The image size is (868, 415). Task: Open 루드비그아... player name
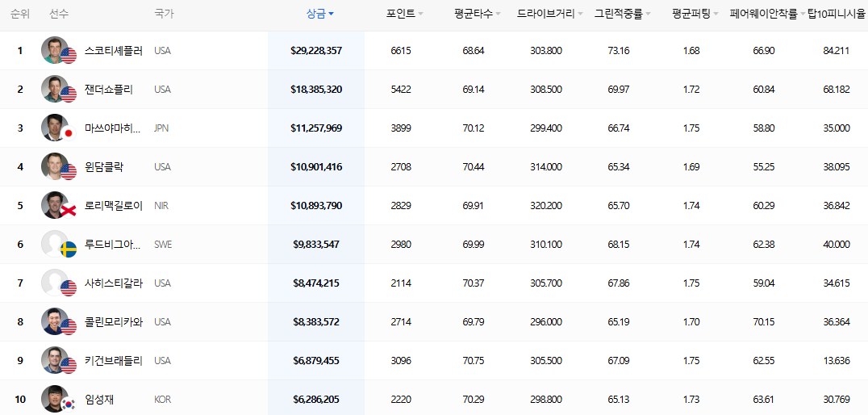[x=112, y=245]
